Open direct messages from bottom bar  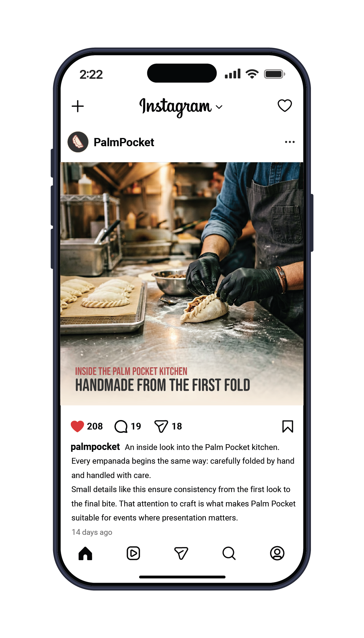point(181,553)
